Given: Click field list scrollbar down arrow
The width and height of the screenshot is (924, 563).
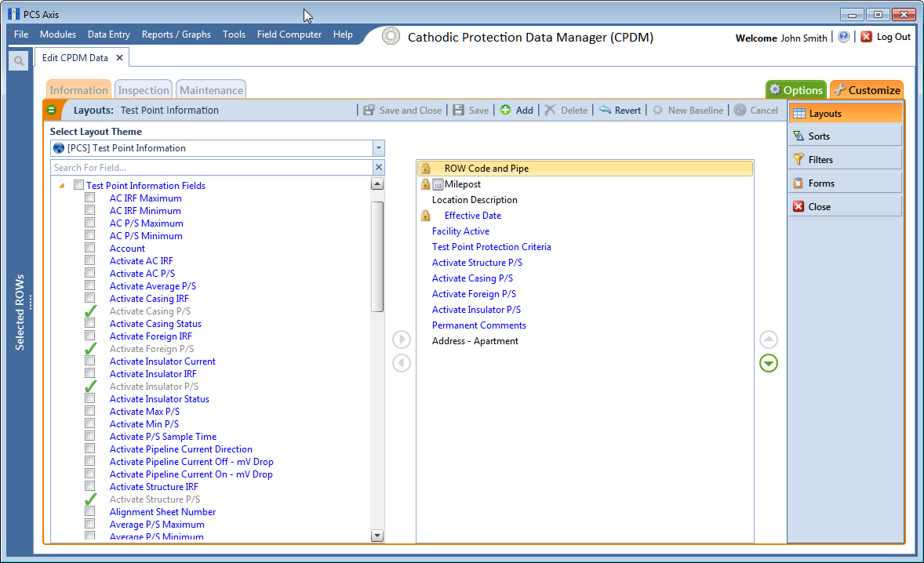Looking at the screenshot, I should (x=377, y=536).
